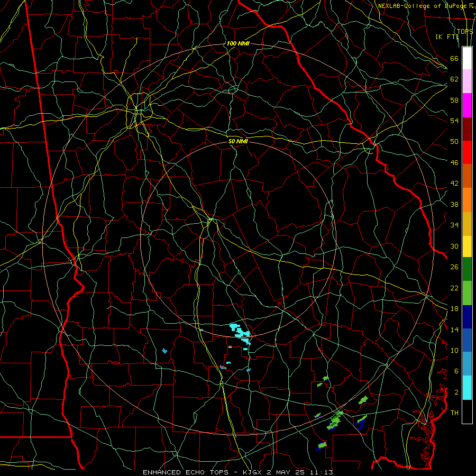Viewport: 476px width, 476px height.
Task: Click the '[K FT]' units label
Action: point(447,36)
